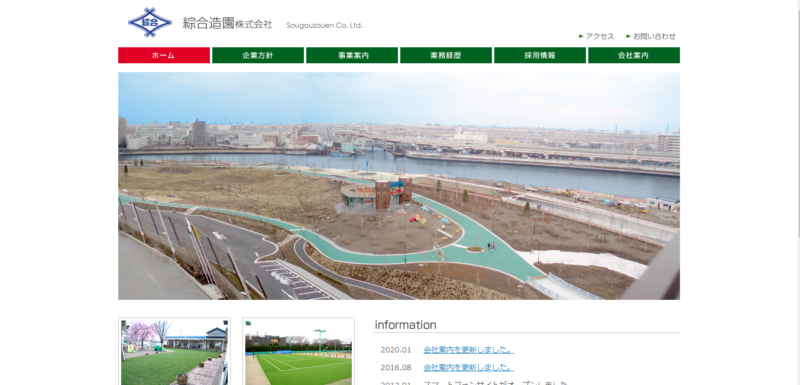
Task: Go to the 採用情報 page
Action: pyautogui.click(x=540, y=56)
